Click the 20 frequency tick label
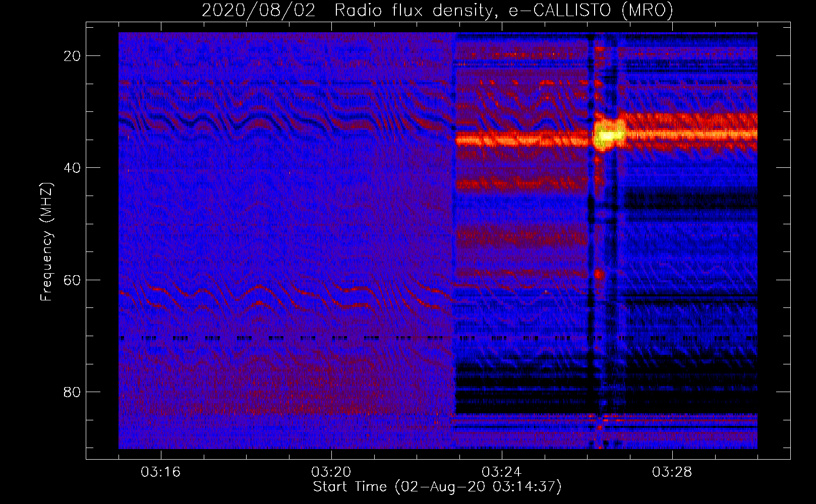Image resolution: width=816 pixels, height=504 pixels. [x=72, y=56]
